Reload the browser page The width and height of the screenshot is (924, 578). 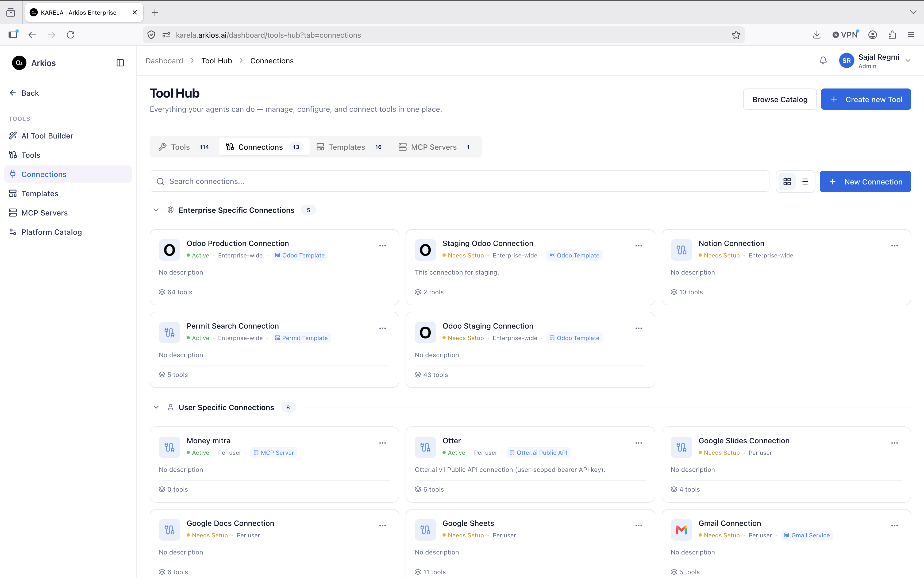pos(71,35)
